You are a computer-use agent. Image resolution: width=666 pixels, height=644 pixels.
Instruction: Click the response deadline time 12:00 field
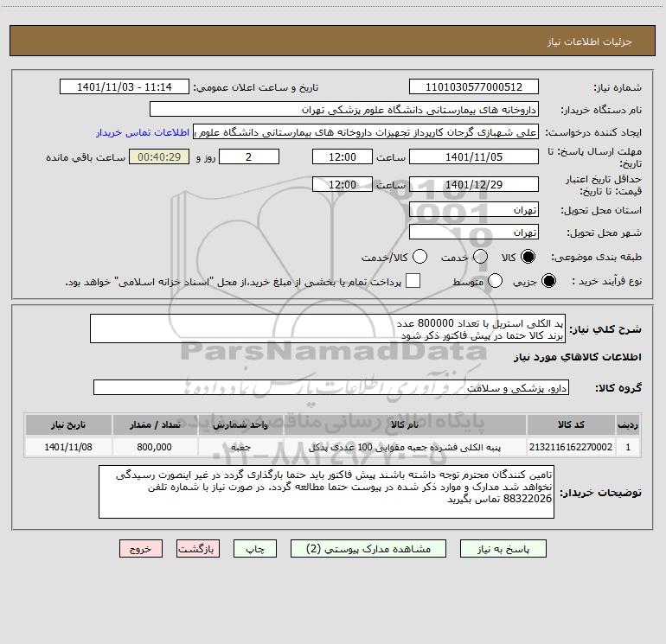click(x=343, y=156)
